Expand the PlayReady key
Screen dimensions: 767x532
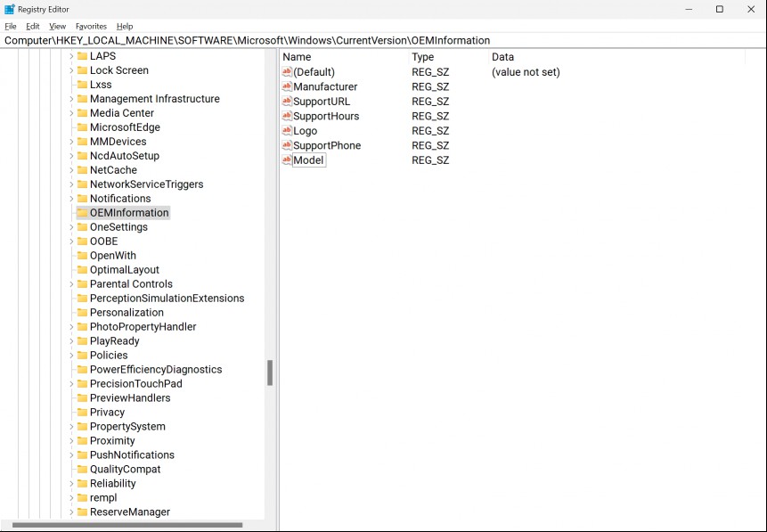click(71, 340)
